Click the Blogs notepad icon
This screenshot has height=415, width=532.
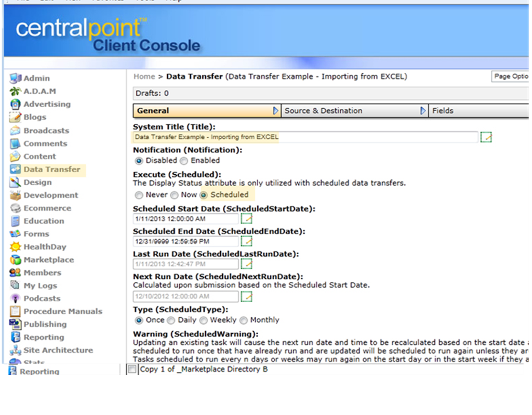(15, 117)
